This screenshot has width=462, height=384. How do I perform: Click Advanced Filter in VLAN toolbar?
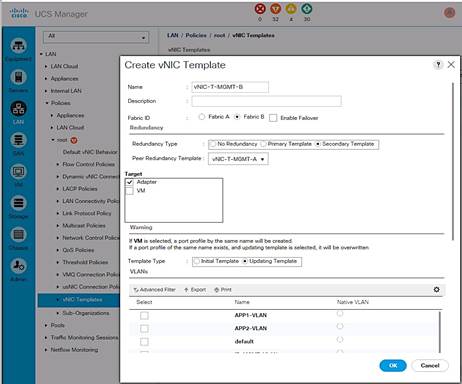pyautogui.click(x=154, y=290)
